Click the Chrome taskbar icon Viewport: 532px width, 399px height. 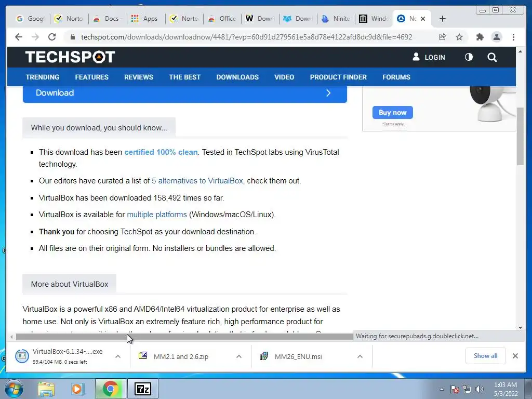tap(111, 389)
